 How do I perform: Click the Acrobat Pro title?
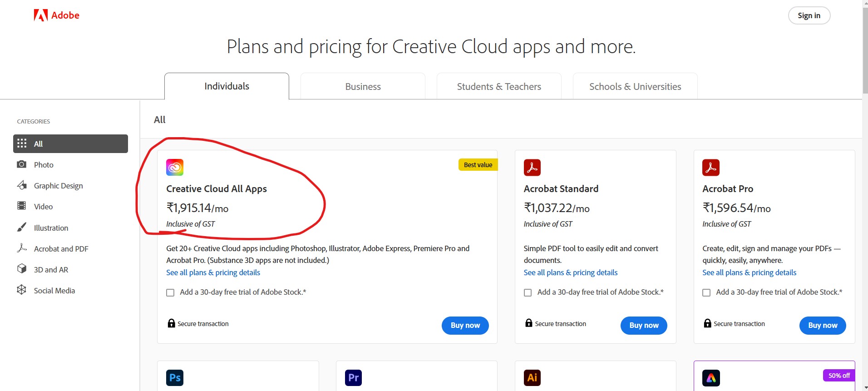click(x=728, y=189)
